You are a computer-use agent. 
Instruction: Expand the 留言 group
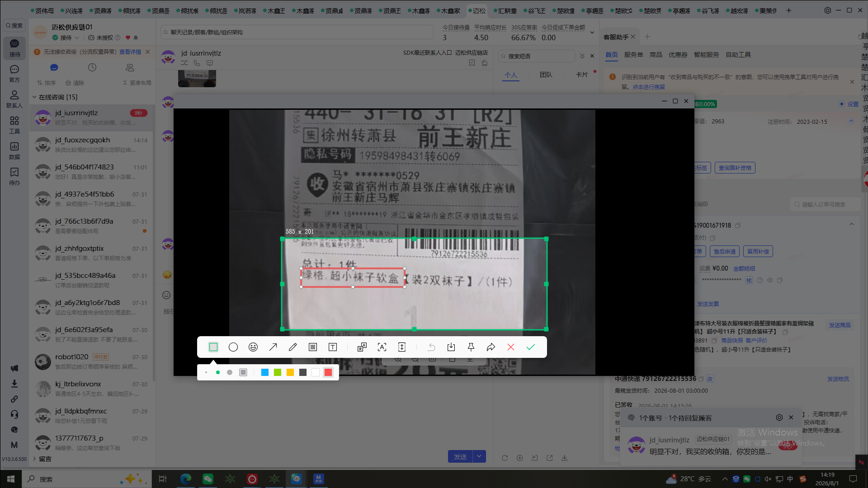[x=34, y=459]
